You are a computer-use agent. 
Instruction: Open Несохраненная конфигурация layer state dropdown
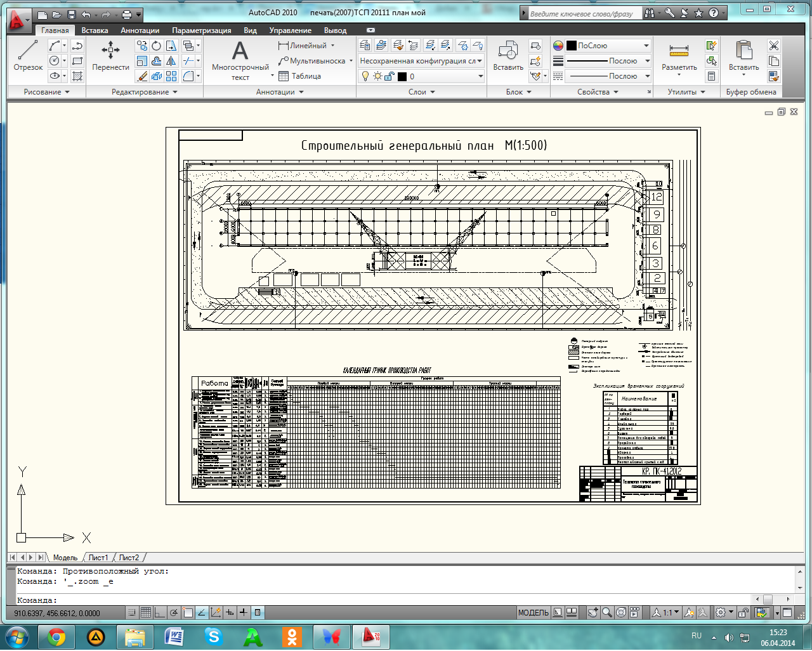(x=421, y=61)
